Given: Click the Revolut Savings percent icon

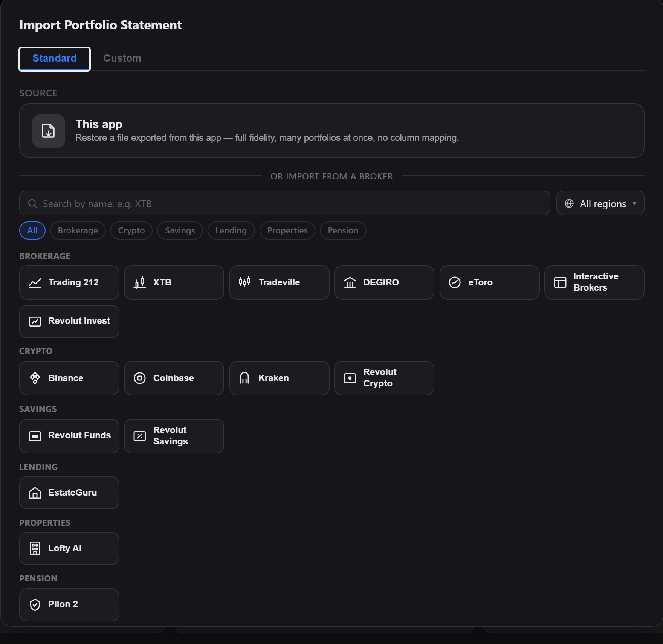Looking at the screenshot, I should (x=140, y=436).
